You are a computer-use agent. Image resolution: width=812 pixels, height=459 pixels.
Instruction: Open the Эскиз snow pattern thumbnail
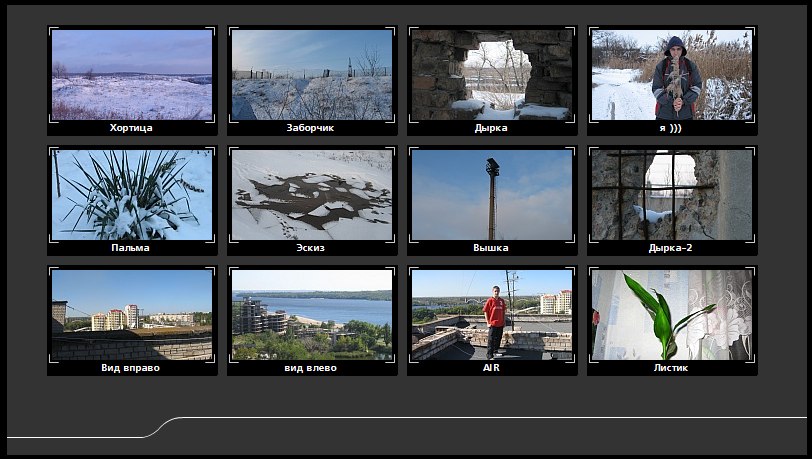click(312, 195)
